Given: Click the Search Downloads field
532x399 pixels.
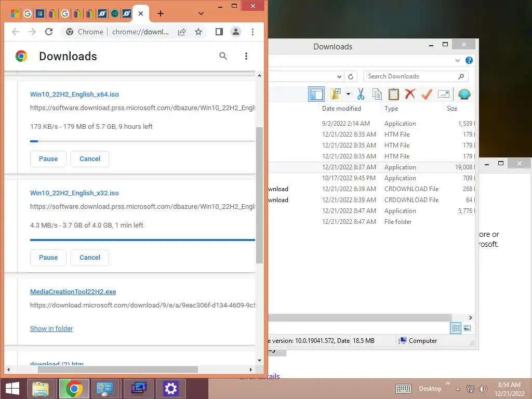Looking at the screenshot, I should click(416, 76).
